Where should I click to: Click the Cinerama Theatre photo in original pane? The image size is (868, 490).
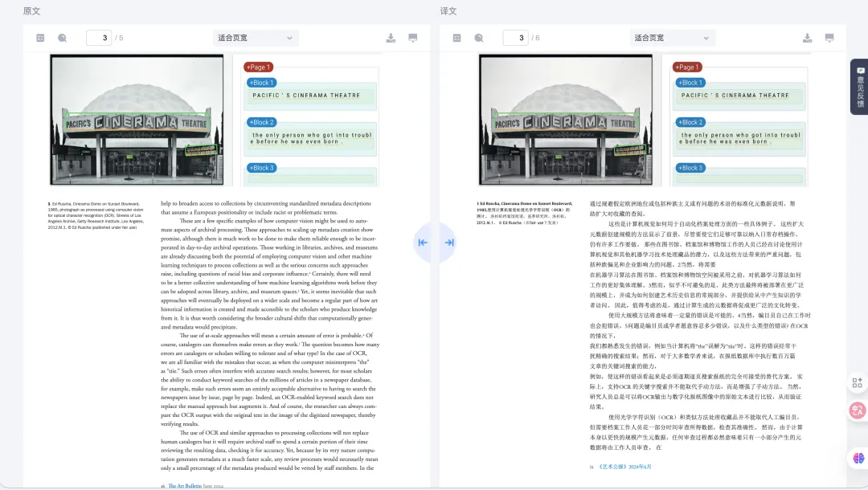[137, 120]
